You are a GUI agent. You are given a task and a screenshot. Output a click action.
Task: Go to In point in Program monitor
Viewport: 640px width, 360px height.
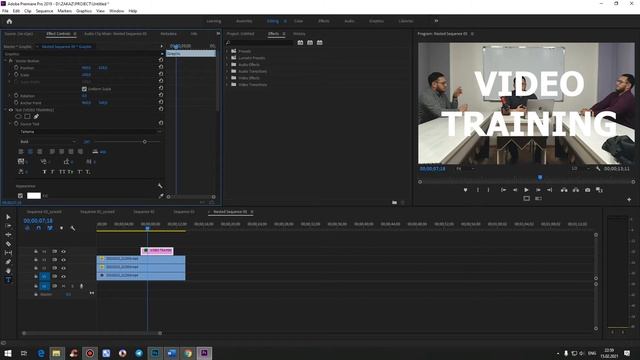(504, 190)
